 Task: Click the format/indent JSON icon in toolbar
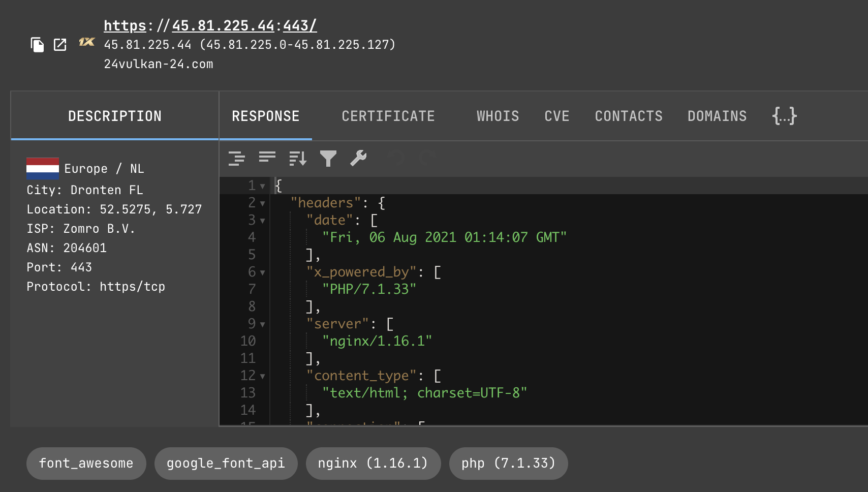tap(237, 159)
